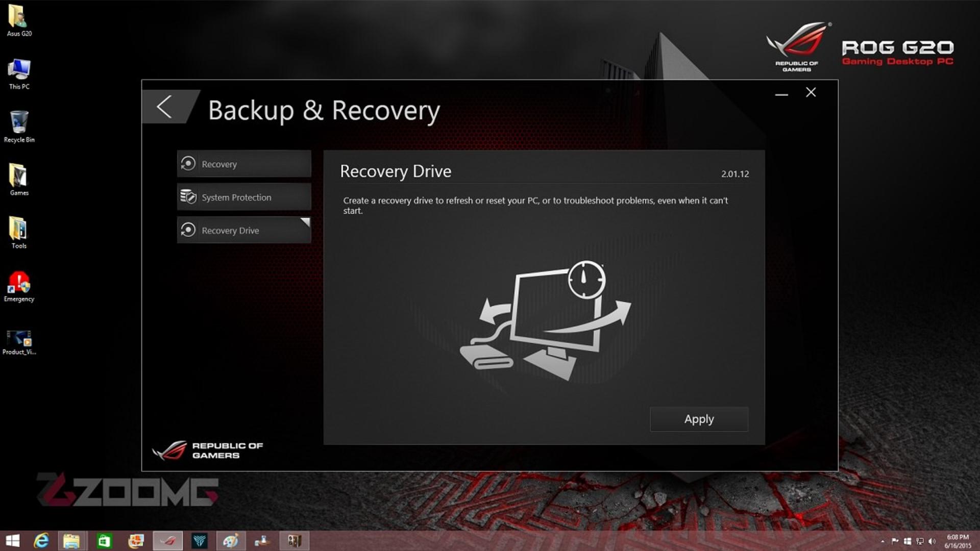Select the Product_Vi... video file icon

[19, 341]
